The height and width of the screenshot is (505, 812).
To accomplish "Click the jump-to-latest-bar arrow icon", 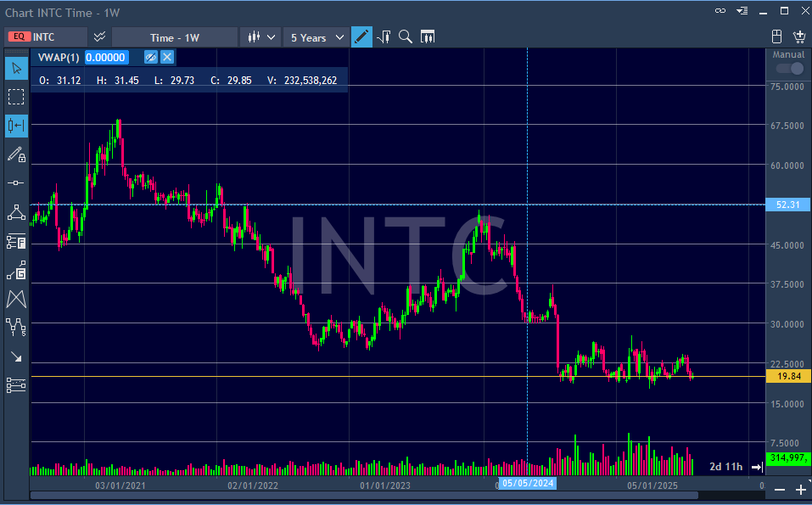I will click(x=757, y=467).
